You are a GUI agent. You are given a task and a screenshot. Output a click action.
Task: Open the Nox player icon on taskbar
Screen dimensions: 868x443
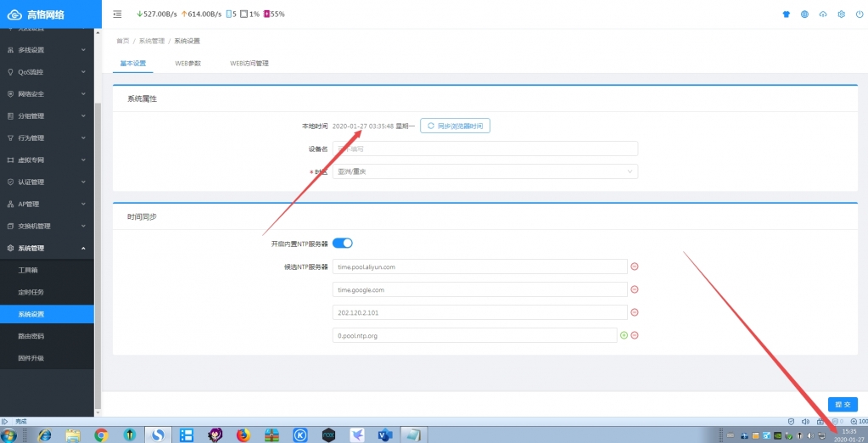click(x=328, y=435)
